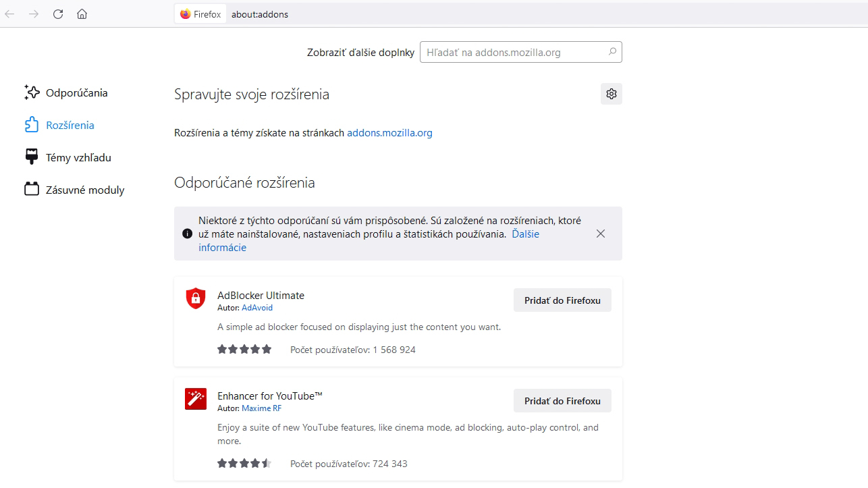
Task: Click the info icon in the notice
Action: point(187,234)
